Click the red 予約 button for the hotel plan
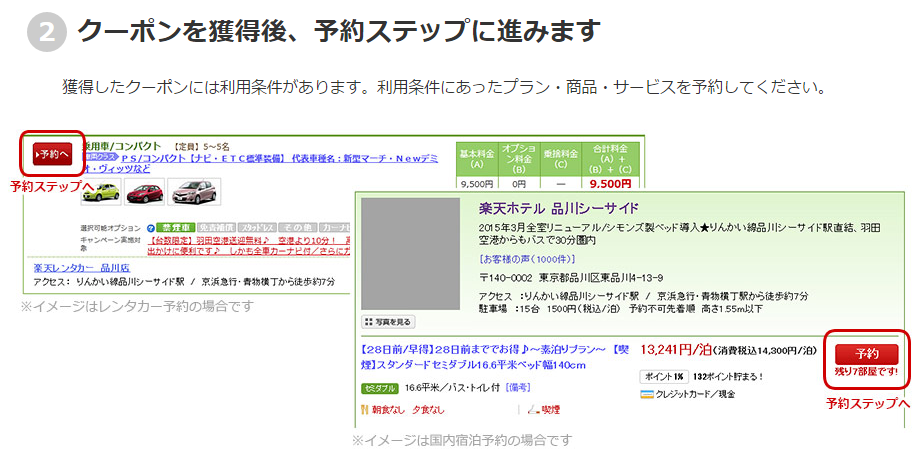Screen dimensions: 918x458 pyautogui.click(x=866, y=354)
